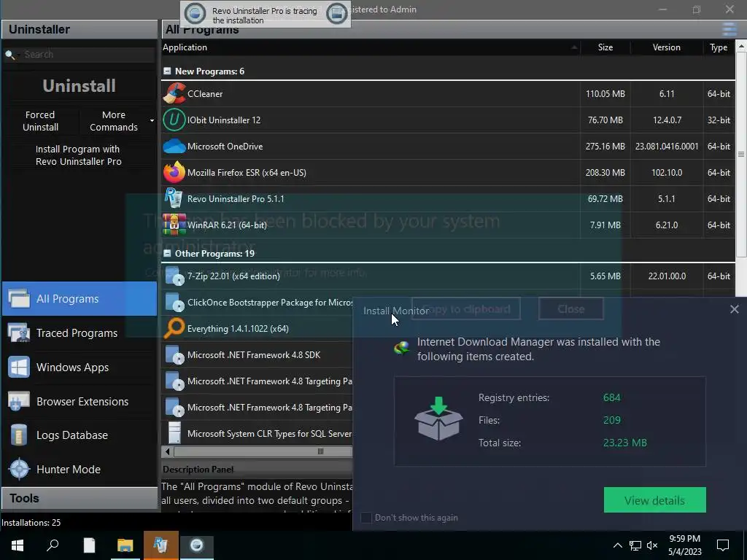747x560 pixels.
Task: Click the 110.05 MB size cell
Action: 605,94
